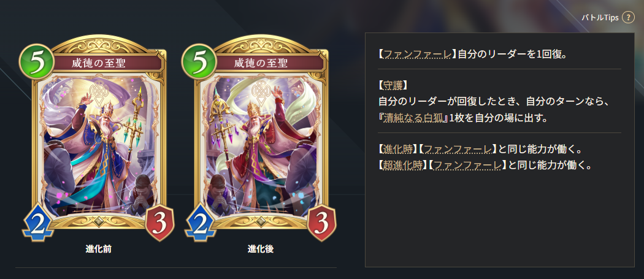This screenshot has width=644, height=279.
Task: Click the ファンファーレ keyword in the first ability line
Action: [416, 54]
